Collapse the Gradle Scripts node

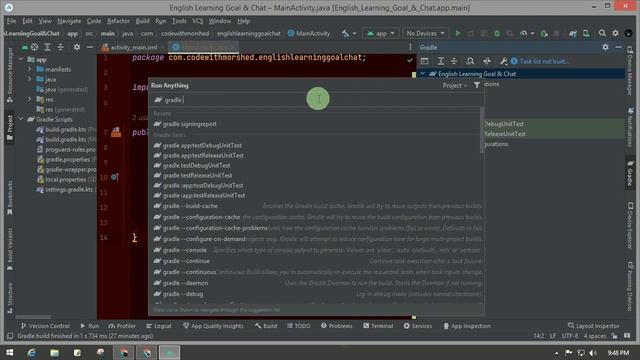coord(21,119)
